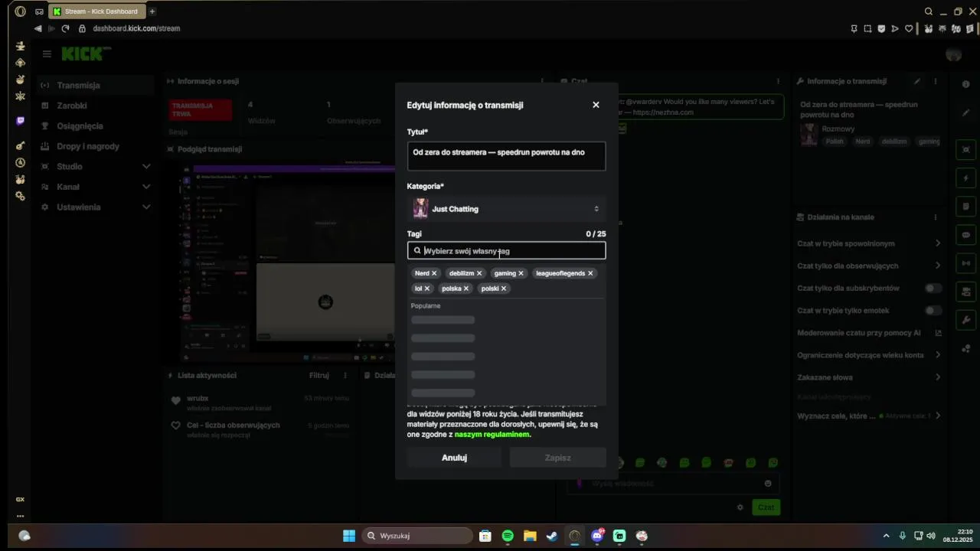Screen dimensions: 980x551
Task: Select the Stream - Kick Dashboard tab
Action: click(x=97, y=11)
